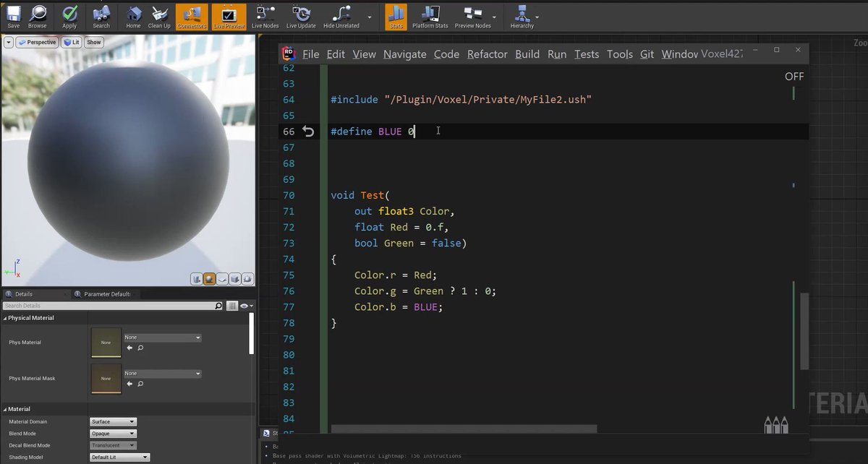Screen dimensions: 868x464
Task: Toggle the Connectors option off
Action: click(192, 17)
